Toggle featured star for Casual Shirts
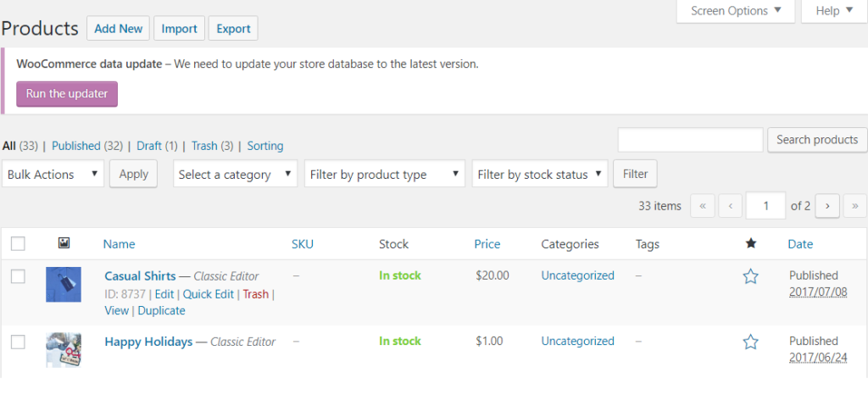Viewport: 868px width, 395px height. (750, 276)
